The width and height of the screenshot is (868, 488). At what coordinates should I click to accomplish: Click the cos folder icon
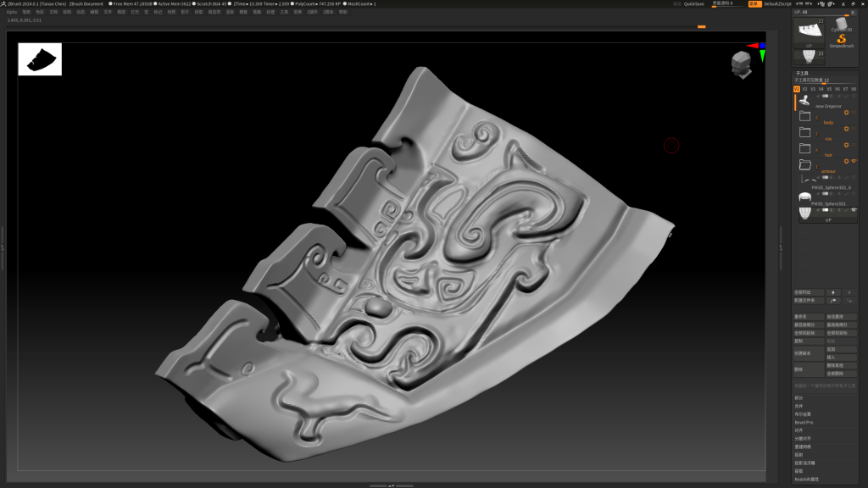coord(805,132)
